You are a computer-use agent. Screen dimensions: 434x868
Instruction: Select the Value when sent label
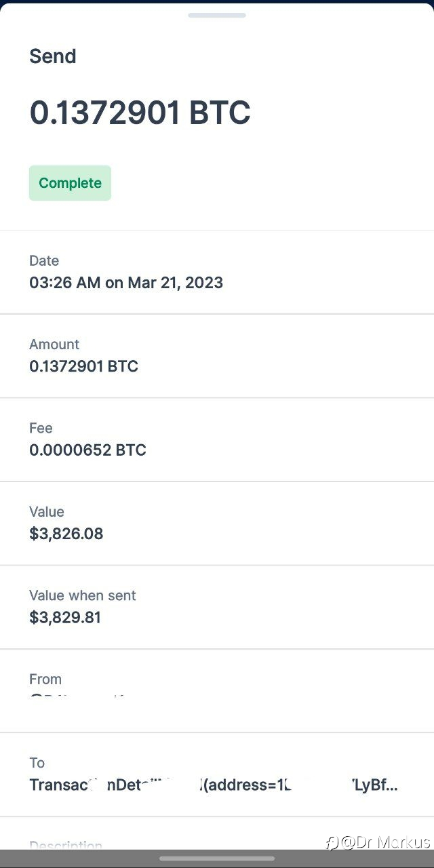83,595
